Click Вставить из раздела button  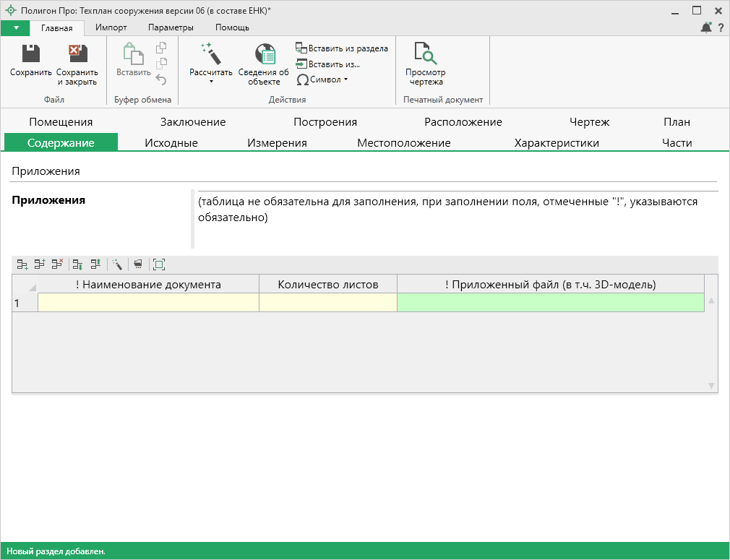[x=342, y=48]
